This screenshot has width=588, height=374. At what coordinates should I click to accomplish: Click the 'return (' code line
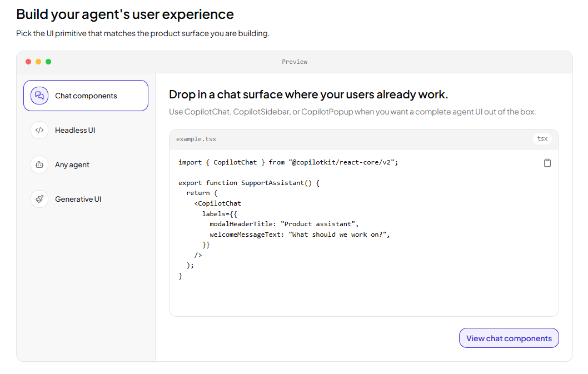(202, 193)
